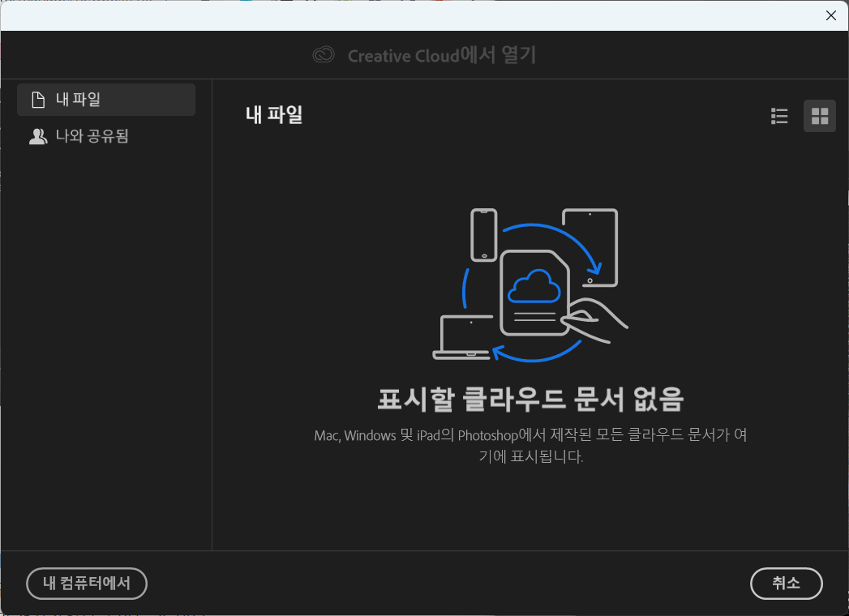
Task: Cancel with the 취소 button
Action: click(x=787, y=583)
